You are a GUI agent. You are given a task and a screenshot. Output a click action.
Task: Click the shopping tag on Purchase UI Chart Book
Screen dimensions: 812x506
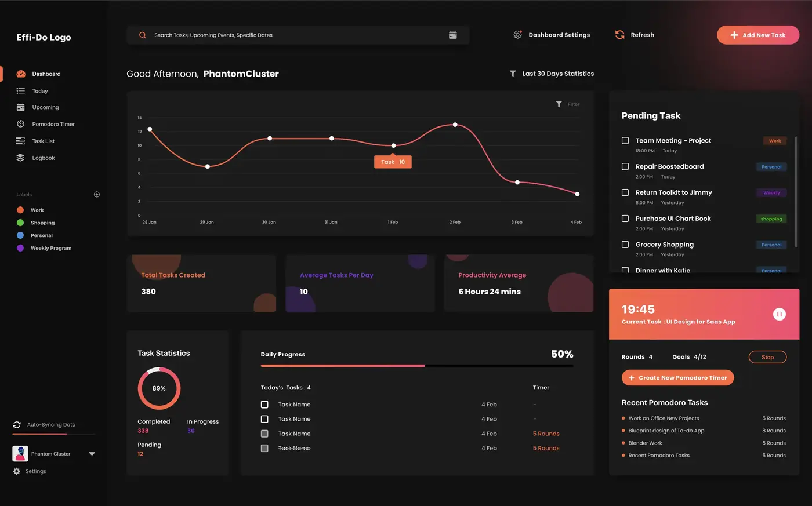pyautogui.click(x=771, y=219)
